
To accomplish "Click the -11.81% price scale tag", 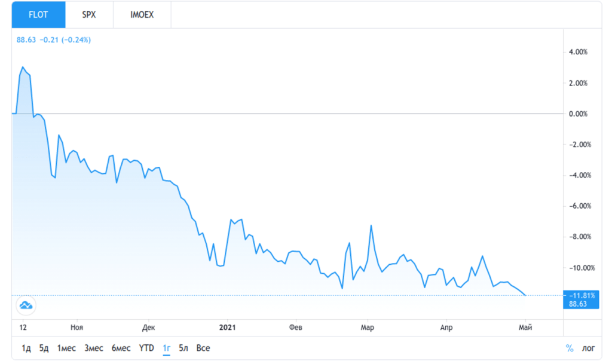I will point(582,295).
